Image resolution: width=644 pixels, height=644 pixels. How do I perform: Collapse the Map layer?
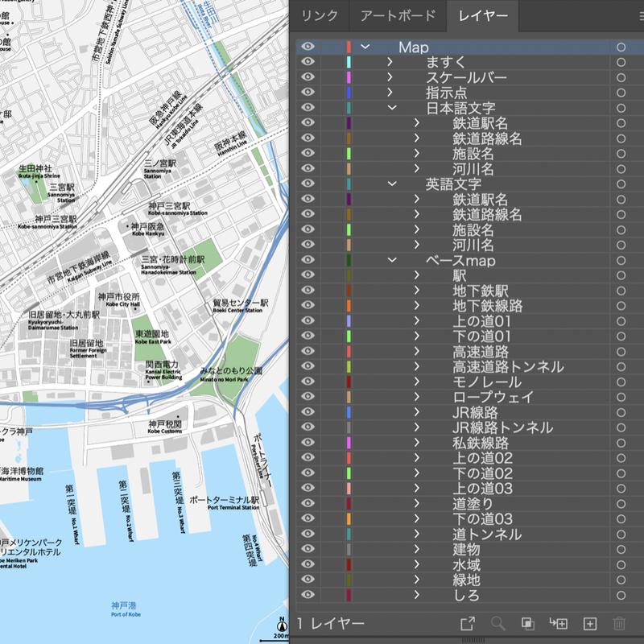tap(364, 47)
